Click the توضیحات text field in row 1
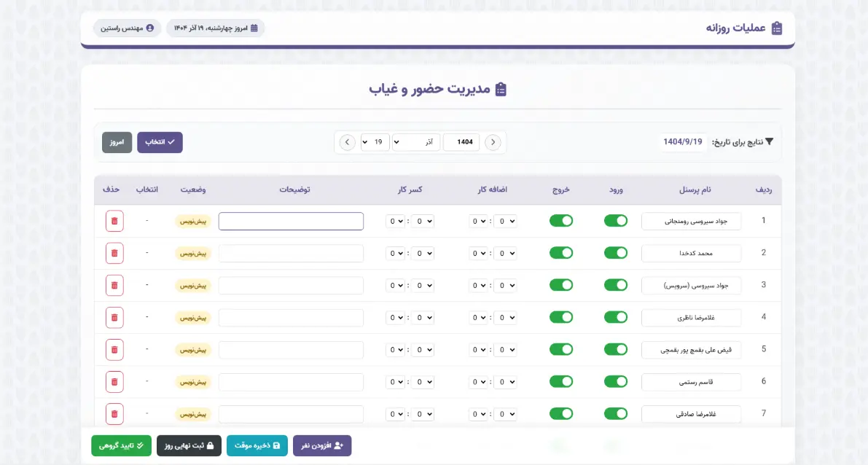 pos(291,221)
